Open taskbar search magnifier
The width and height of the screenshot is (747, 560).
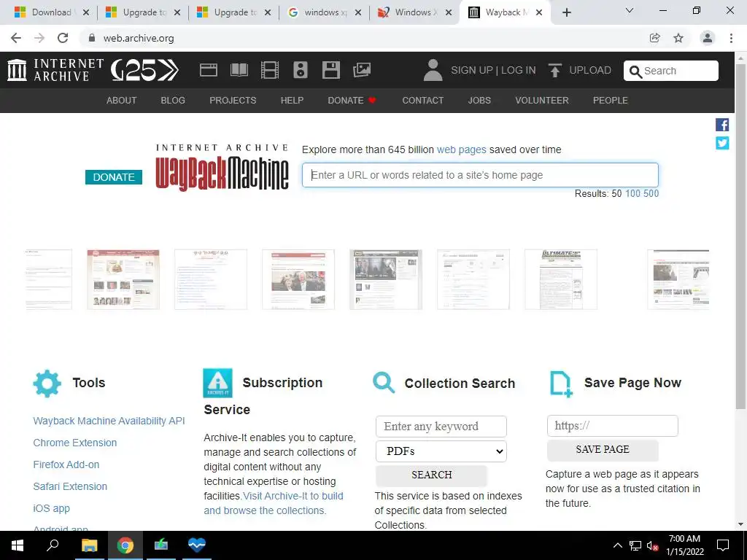(x=53, y=545)
